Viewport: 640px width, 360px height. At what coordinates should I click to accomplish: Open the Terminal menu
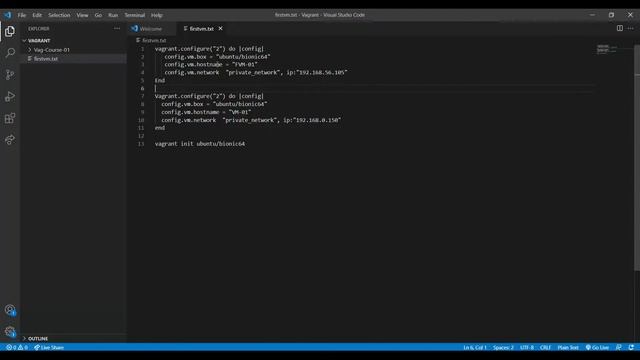[135, 15]
